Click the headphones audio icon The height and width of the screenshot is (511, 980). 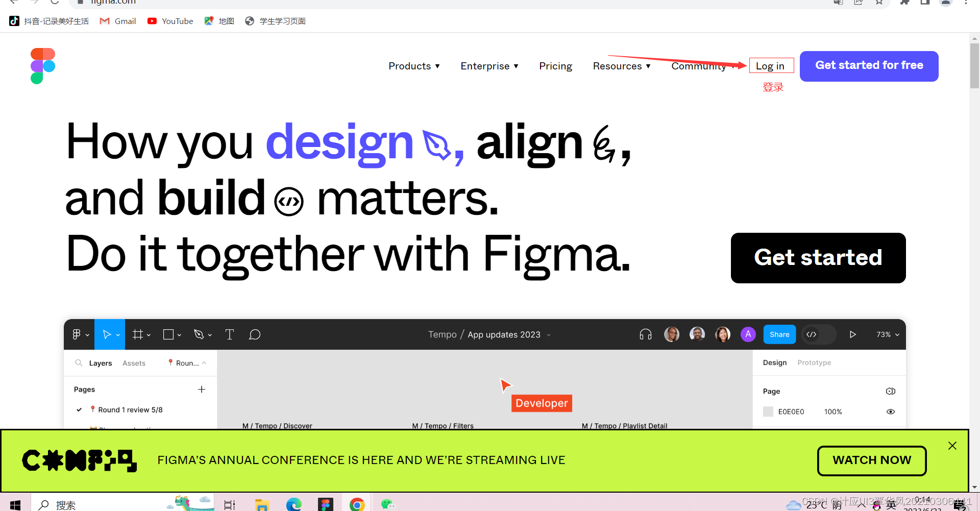[646, 334]
